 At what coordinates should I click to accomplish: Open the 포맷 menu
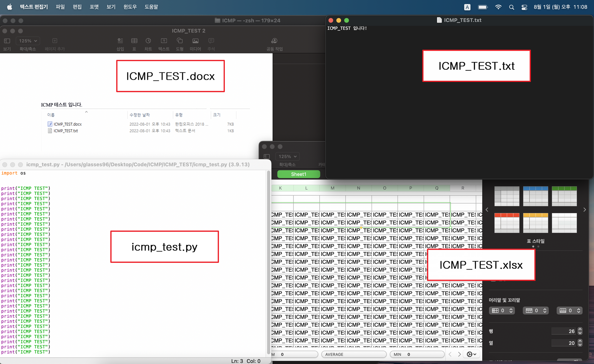[94, 7]
